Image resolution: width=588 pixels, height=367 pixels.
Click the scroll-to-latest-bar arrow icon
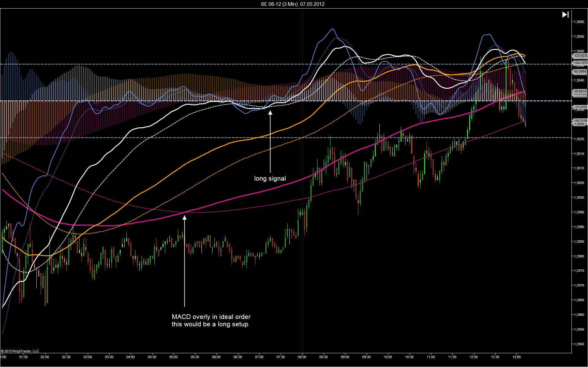565,14
